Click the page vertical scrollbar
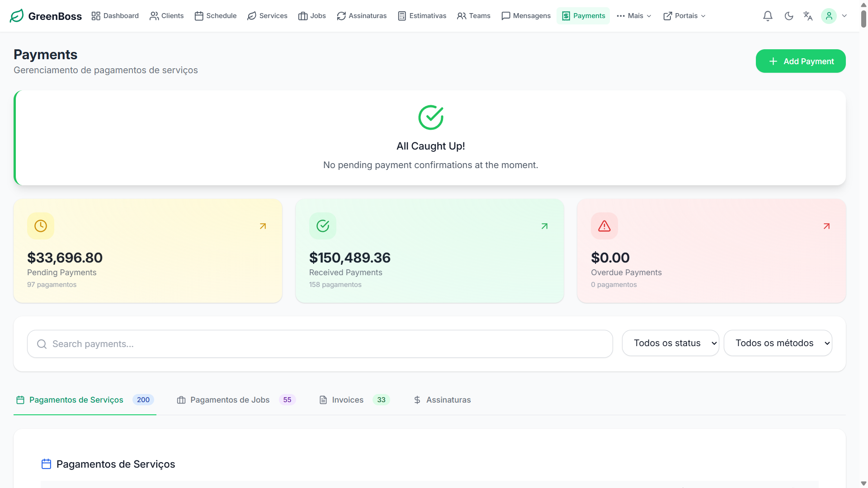Viewport: 868px width, 488px height. 863,19
